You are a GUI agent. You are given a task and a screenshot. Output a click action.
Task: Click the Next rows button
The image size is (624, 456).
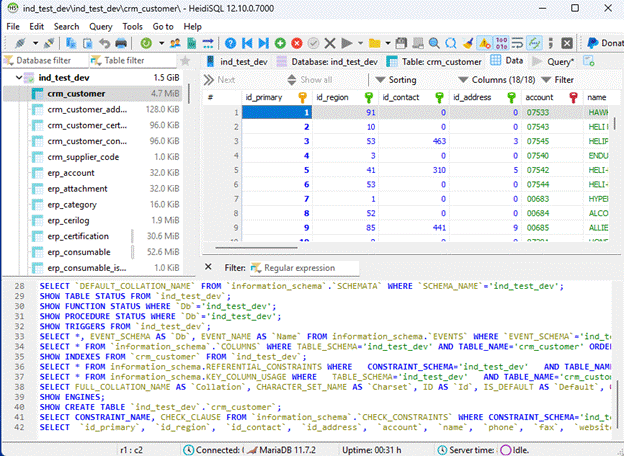(220, 80)
